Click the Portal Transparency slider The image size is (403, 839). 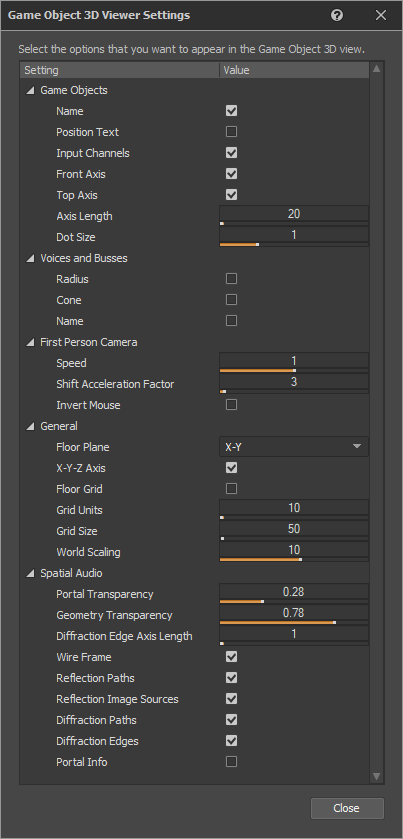294,601
